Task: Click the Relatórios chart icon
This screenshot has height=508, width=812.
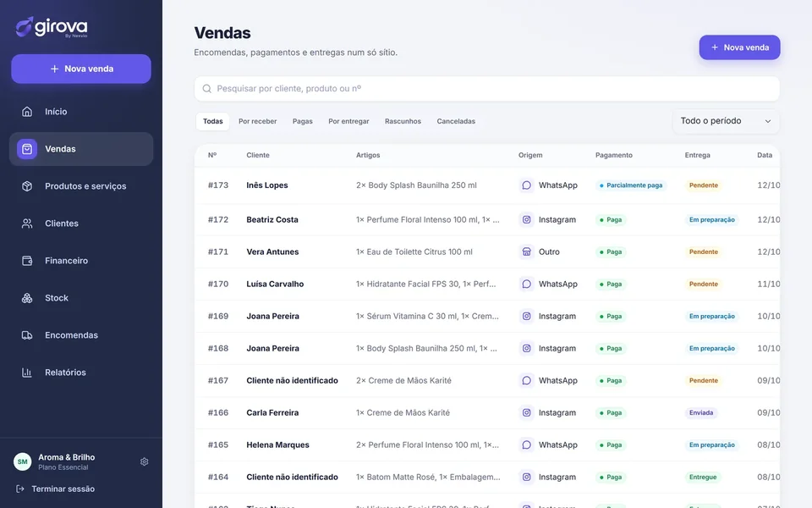Action: point(27,373)
